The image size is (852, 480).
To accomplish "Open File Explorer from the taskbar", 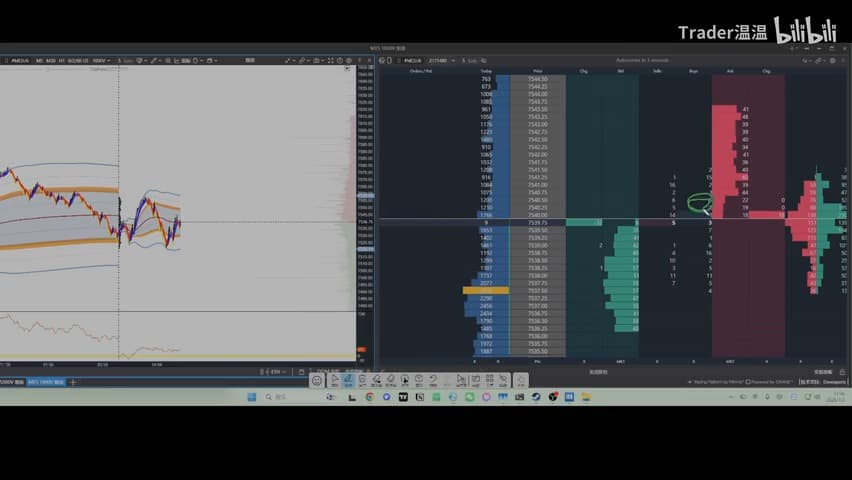I will point(586,397).
